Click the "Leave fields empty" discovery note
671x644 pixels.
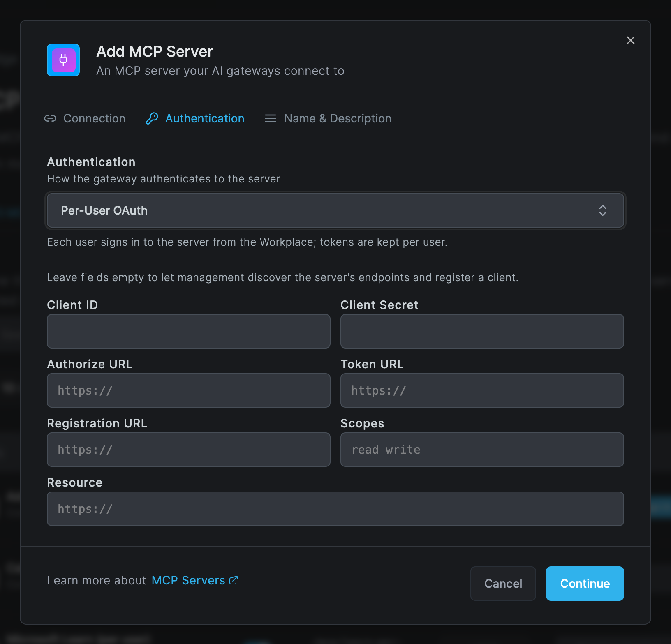[x=283, y=277]
